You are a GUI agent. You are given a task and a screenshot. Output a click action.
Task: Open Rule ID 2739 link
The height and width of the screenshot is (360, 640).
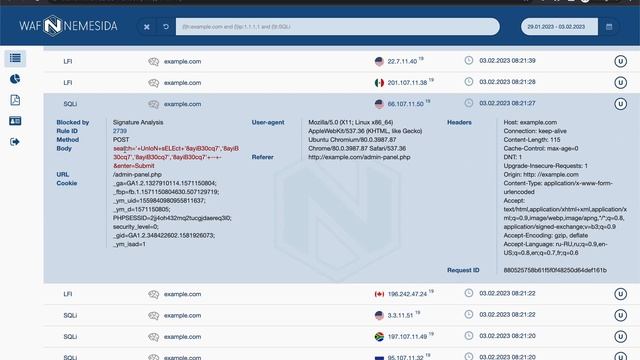(120, 131)
